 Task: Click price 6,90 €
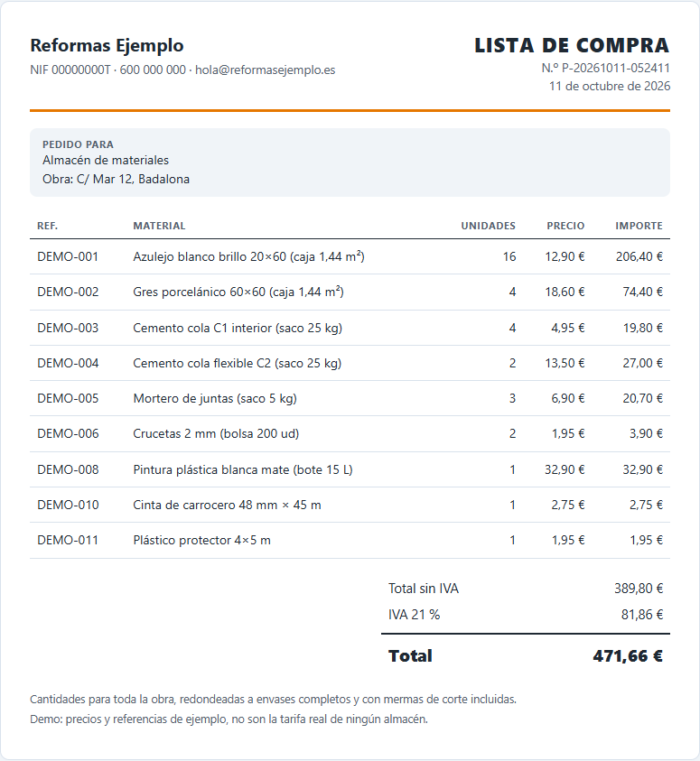(568, 398)
